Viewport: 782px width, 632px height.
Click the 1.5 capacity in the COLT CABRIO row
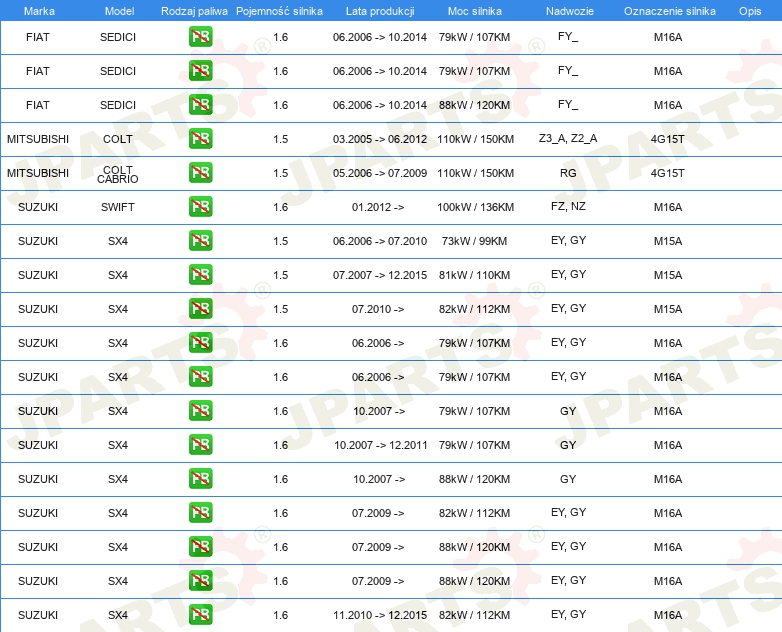[x=280, y=173]
